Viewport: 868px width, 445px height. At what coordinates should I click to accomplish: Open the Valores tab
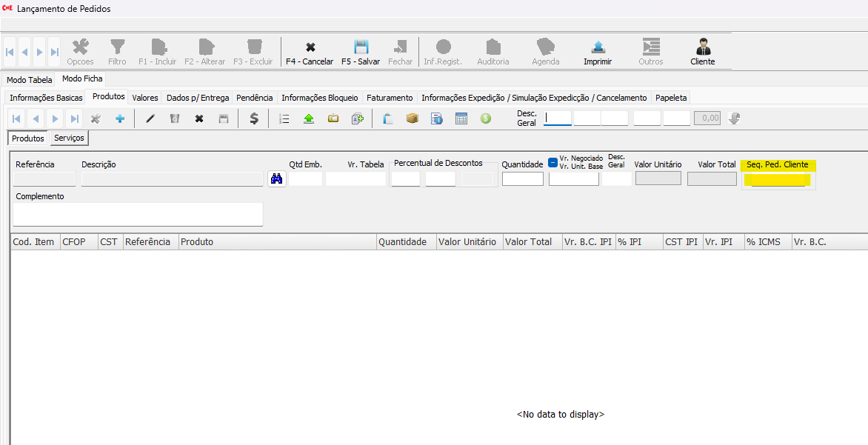[x=145, y=98]
